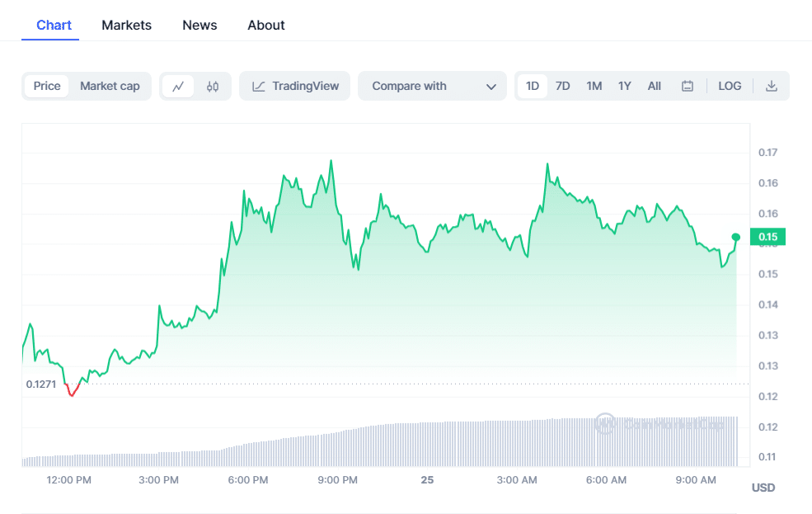Image resolution: width=812 pixels, height=514 pixels.
Task: Click the 3:00 AM axis label
Action: [x=517, y=480]
